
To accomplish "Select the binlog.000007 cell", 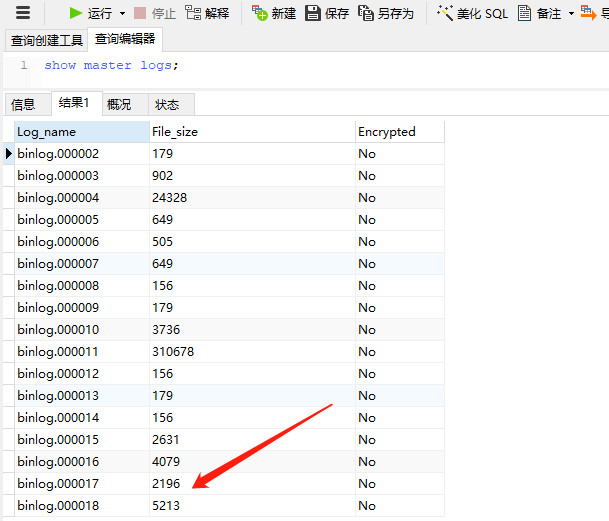I will [82, 264].
